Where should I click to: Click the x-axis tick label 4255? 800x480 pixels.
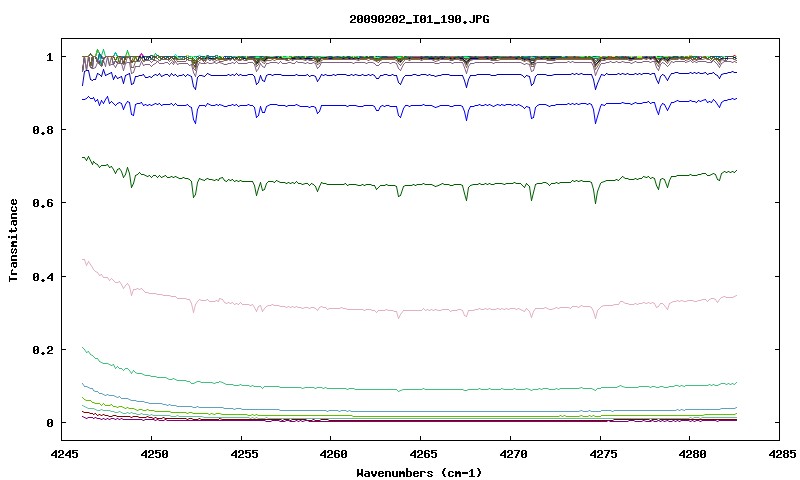pos(245,454)
